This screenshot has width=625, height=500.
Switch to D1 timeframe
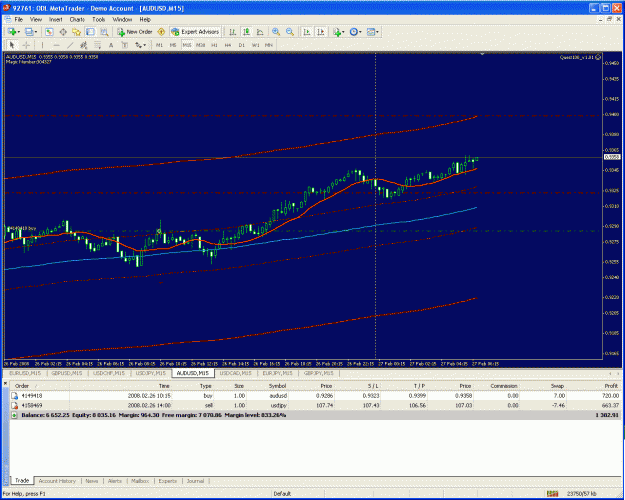[x=242, y=45]
